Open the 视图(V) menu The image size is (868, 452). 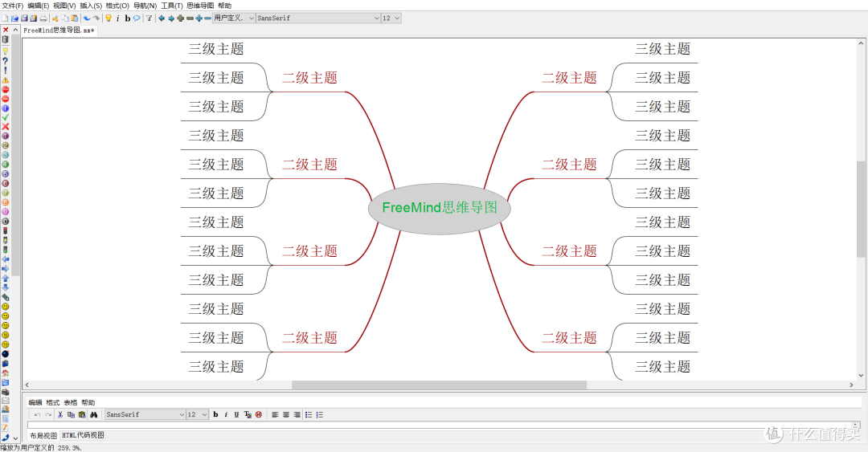tap(64, 6)
